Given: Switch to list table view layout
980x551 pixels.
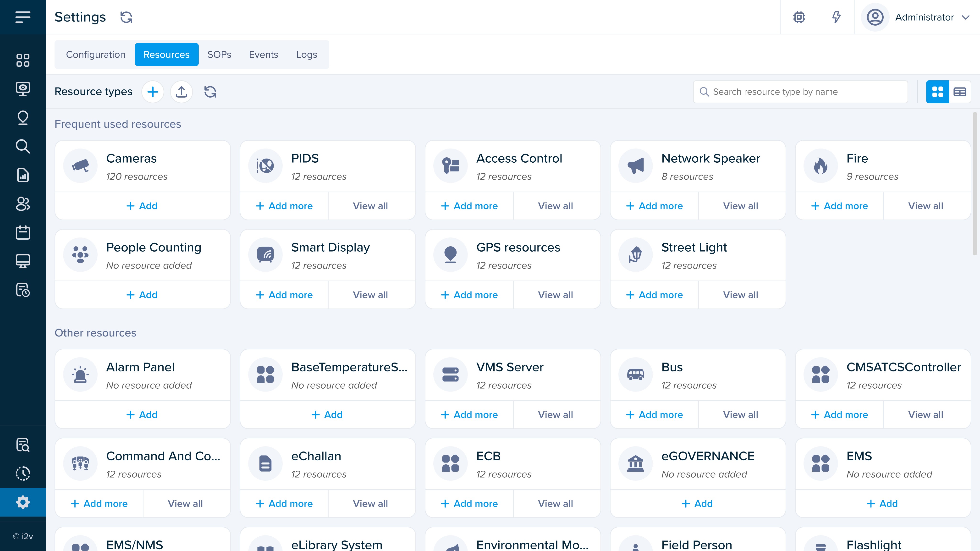Looking at the screenshot, I should (x=960, y=92).
